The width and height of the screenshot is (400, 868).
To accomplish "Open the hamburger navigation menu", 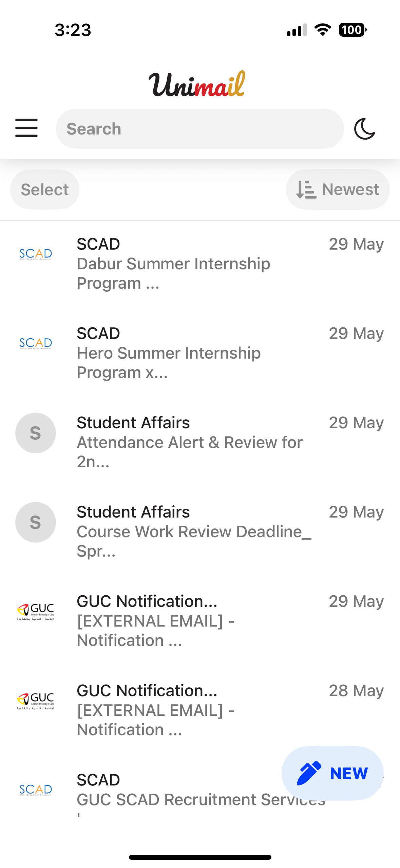I will (x=26, y=128).
